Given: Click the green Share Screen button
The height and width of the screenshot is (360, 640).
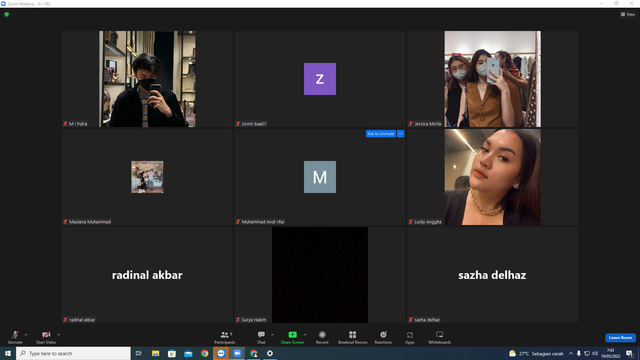Looking at the screenshot, I should point(292,337).
